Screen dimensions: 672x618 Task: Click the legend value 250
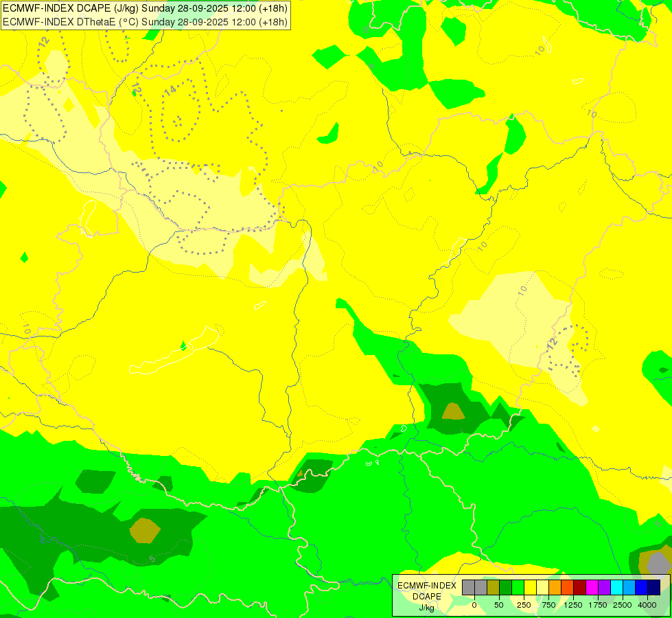pos(524,605)
